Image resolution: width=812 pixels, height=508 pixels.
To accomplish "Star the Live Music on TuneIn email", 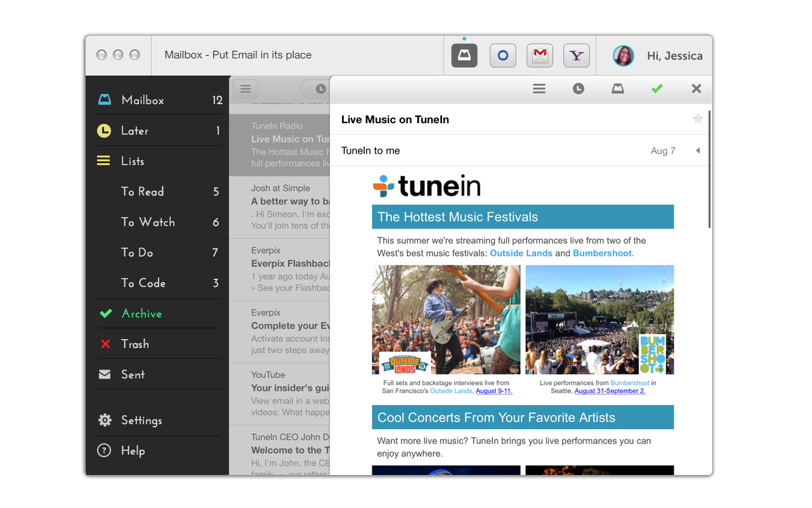I will pyautogui.click(x=698, y=119).
